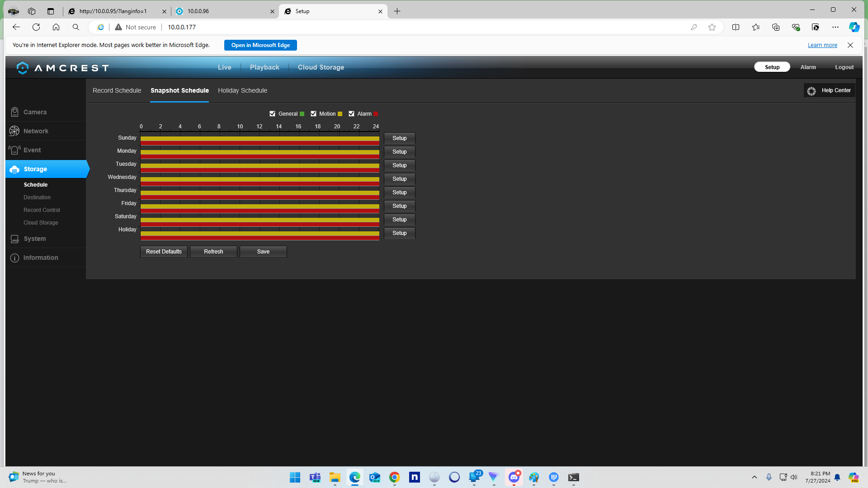This screenshot has height=488, width=868.
Task: Click Sunday's yellow motion schedule bar
Action: pos(260,139)
